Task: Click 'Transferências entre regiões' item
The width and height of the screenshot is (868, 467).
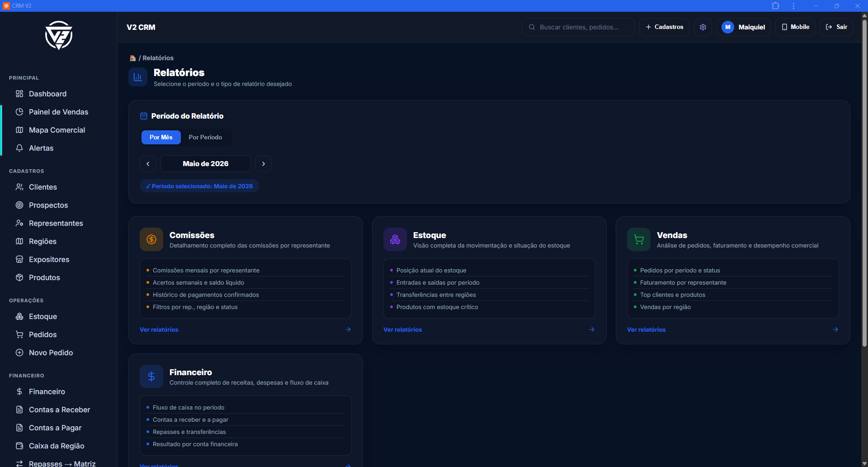Action: coord(436,295)
